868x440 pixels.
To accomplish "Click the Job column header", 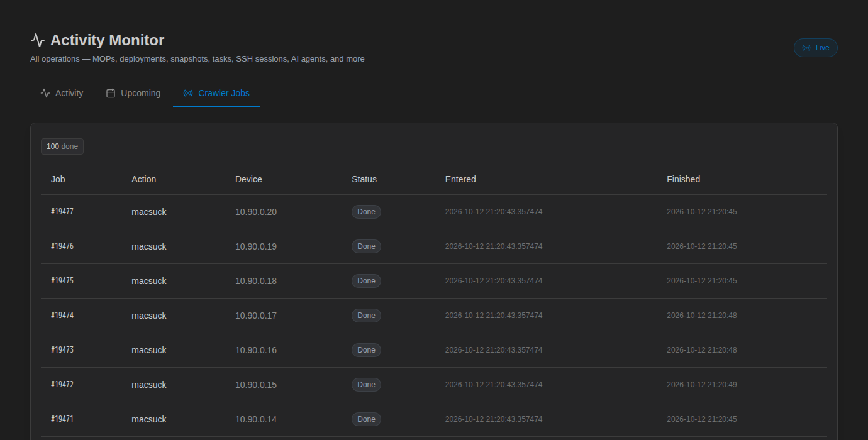I will pyautogui.click(x=58, y=179).
